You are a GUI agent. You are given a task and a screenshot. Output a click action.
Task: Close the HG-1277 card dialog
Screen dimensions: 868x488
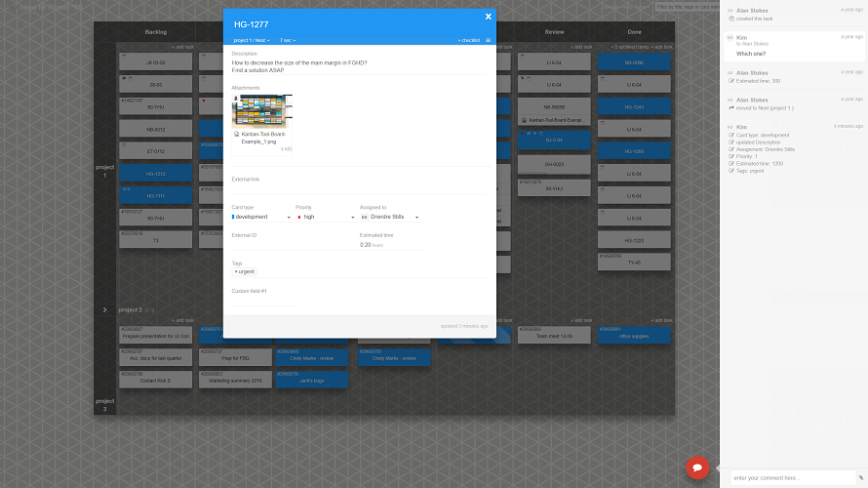(488, 17)
